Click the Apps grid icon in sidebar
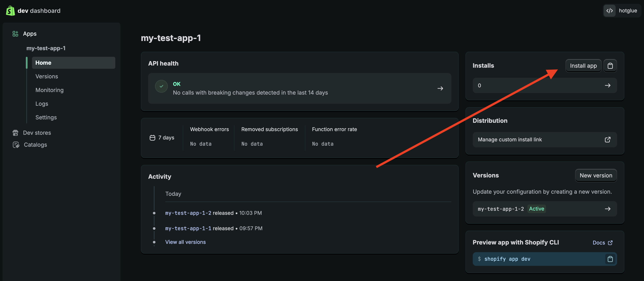Viewport: 644px width, 281px height. pos(15,34)
